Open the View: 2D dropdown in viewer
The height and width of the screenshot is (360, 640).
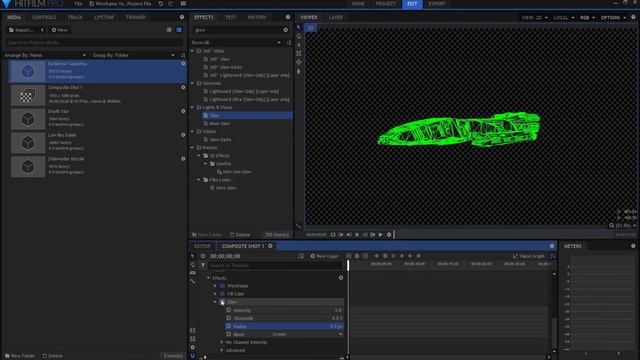pyautogui.click(x=534, y=18)
